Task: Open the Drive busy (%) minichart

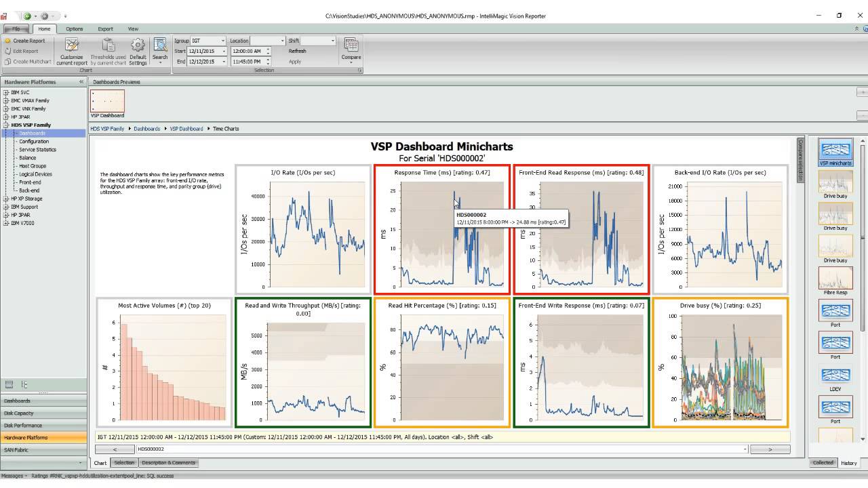Action: point(720,363)
